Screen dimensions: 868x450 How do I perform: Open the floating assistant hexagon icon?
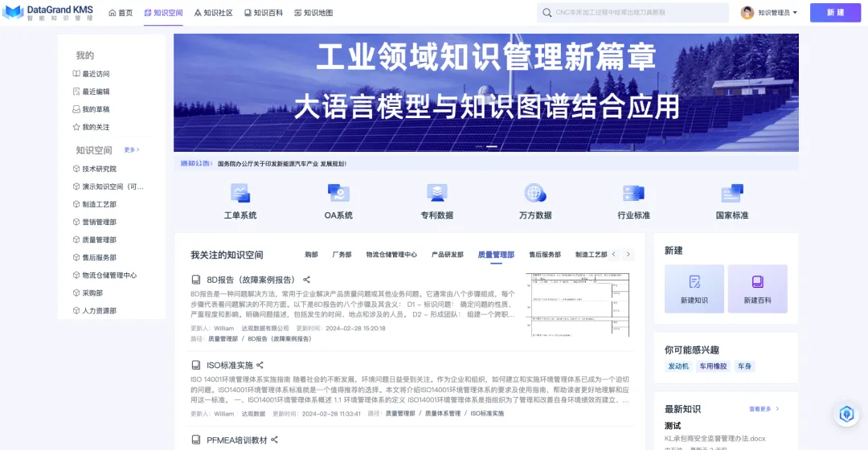[846, 414]
